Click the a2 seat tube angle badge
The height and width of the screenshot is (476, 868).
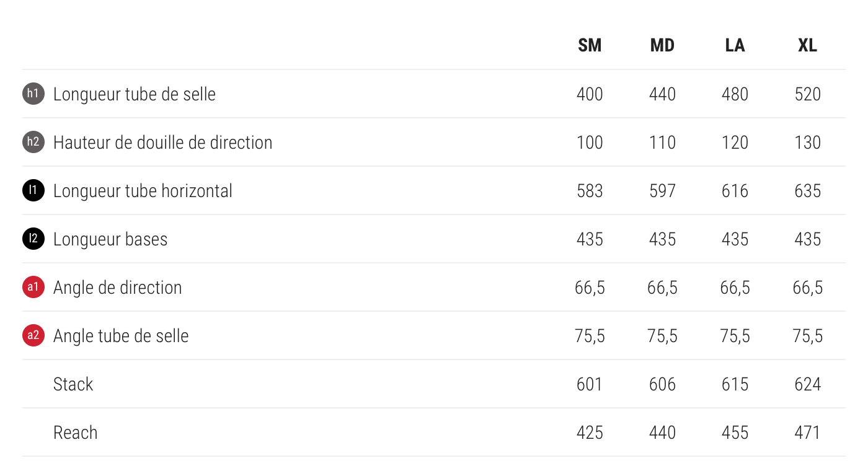pos(33,336)
